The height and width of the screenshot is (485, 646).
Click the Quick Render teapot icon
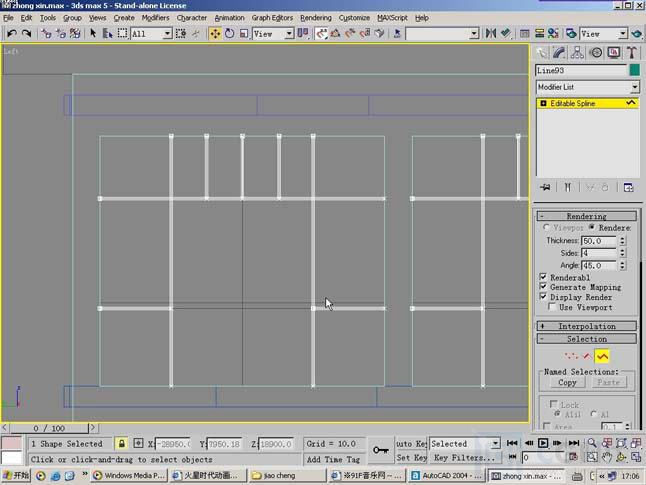point(637,33)
